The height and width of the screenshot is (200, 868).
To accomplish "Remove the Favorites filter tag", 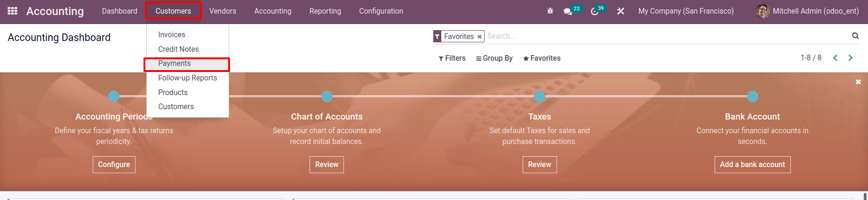I will tap(479, 37).
